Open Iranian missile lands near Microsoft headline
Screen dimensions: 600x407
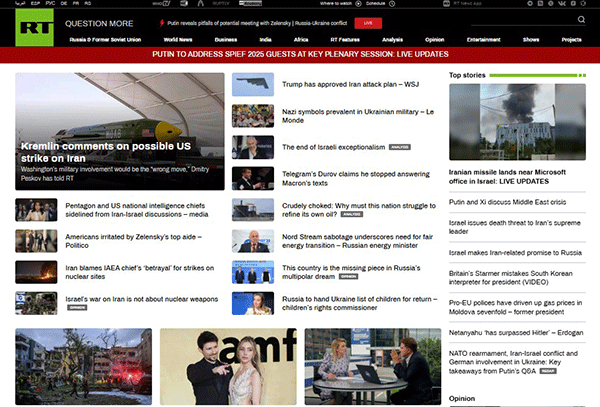point(507,177)
